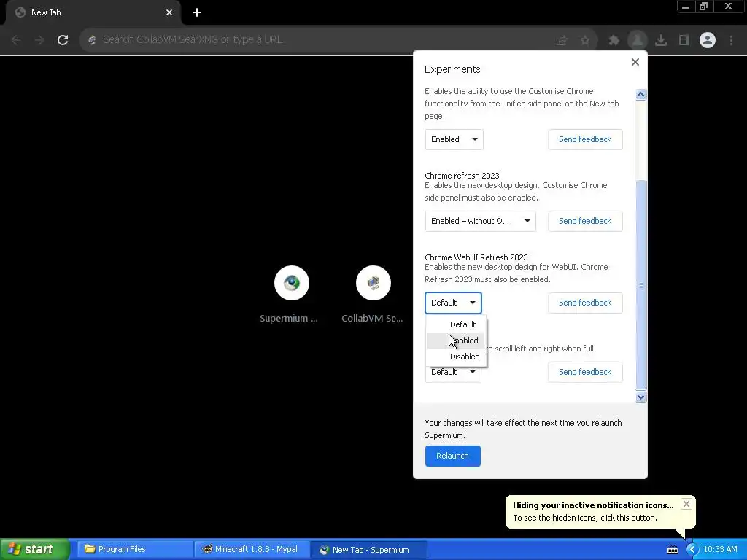Click the browser back arrow

tap(16, 40)
